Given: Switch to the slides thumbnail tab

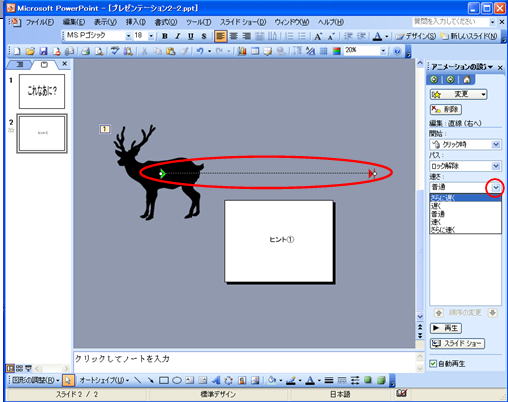Looking at the screenshot, I should (44, 64).
